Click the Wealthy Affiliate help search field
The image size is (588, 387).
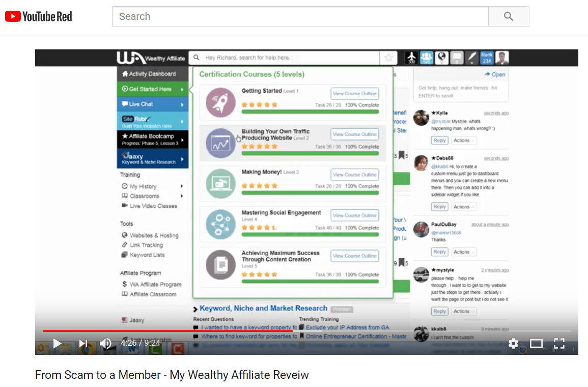(285, 58)
